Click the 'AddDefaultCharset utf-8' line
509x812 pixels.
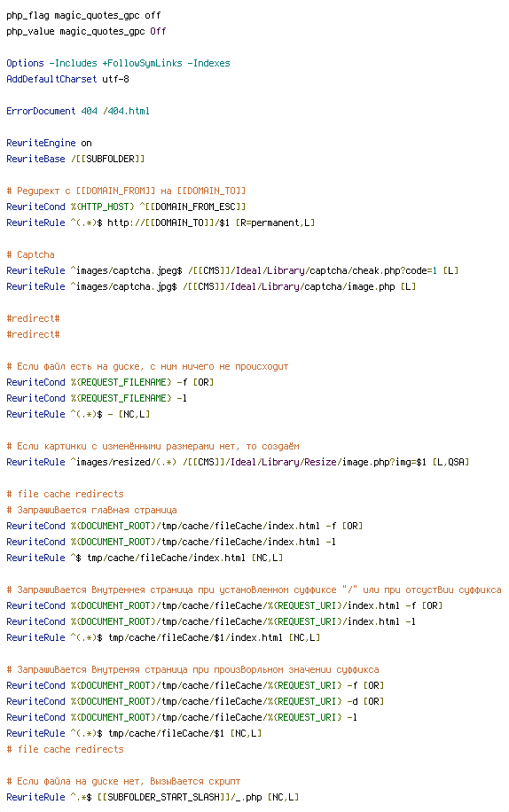(67, 79)
